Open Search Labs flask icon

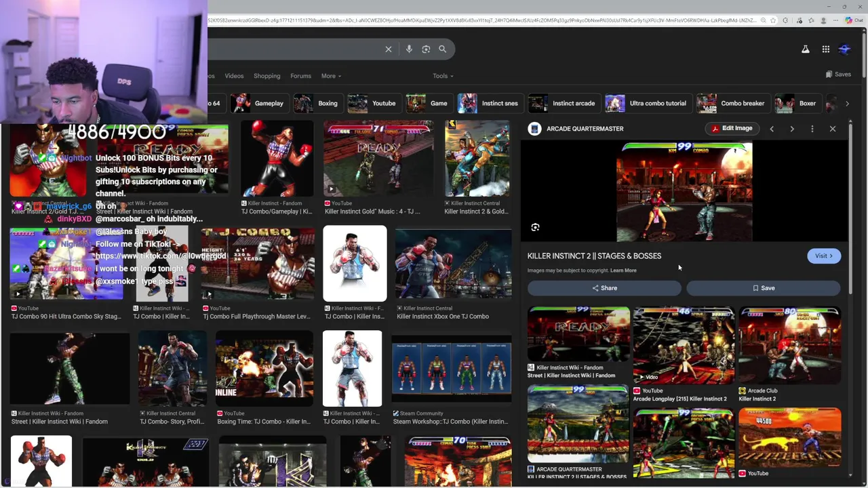[x=806, y=49]
